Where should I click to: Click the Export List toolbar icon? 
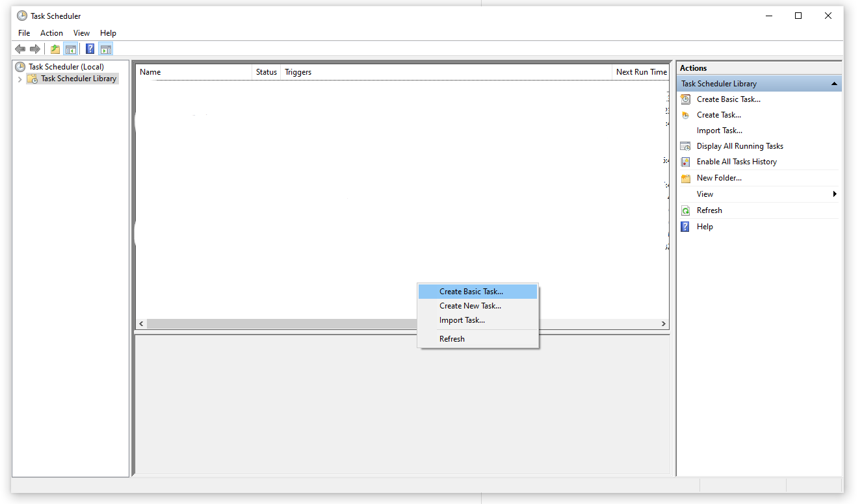coord(55,48)
